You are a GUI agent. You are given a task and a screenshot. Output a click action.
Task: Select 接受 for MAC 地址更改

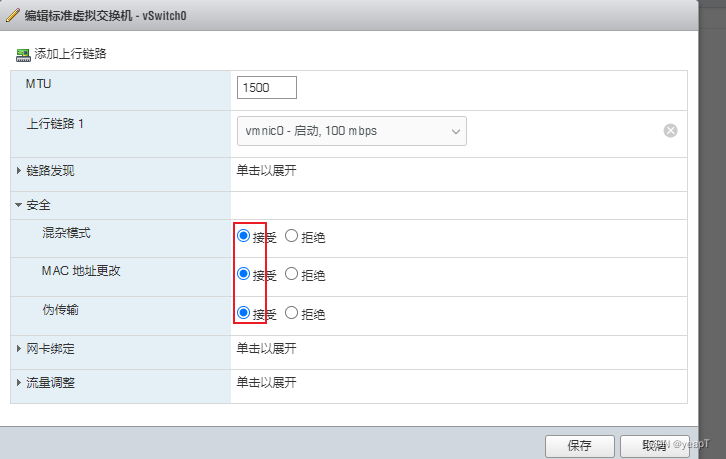(244, 274)
